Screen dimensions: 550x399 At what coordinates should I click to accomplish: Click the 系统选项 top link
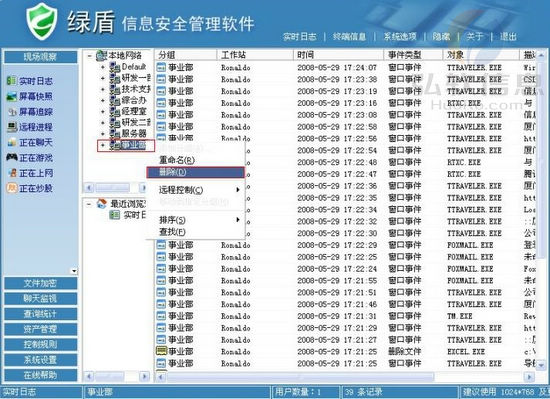coord(400,36)
